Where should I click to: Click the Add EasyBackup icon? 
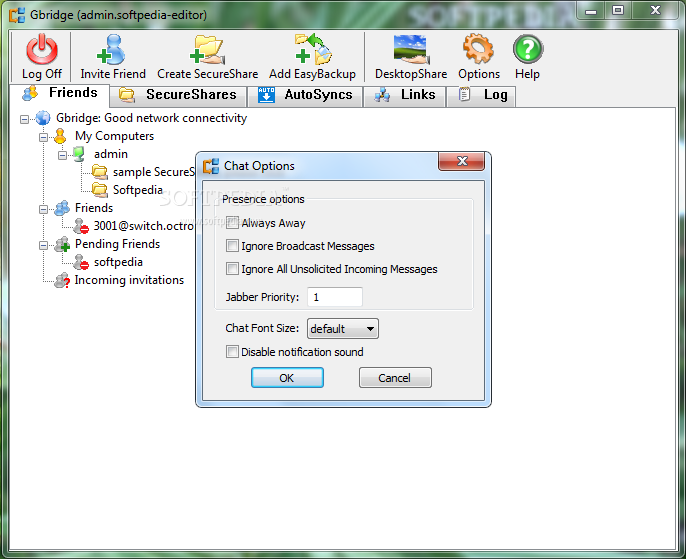(x=313, y=49)
